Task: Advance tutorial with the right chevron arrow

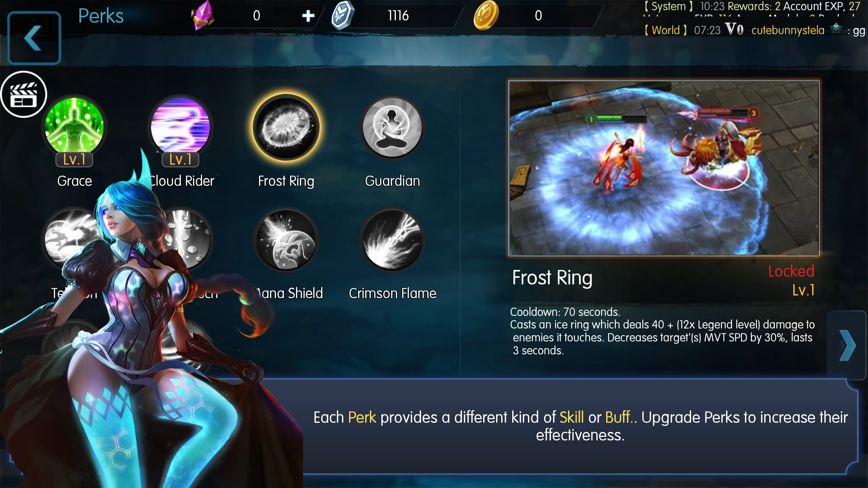Action: click(847, 345)
